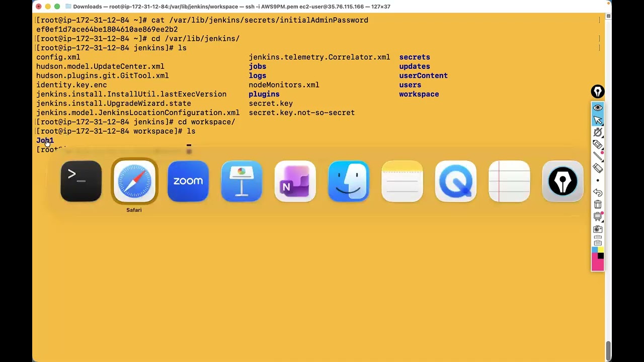This screenshot has width=644, height=362.
Task: Click the 'workspace' directory in listing
Action: click(419, 94)
